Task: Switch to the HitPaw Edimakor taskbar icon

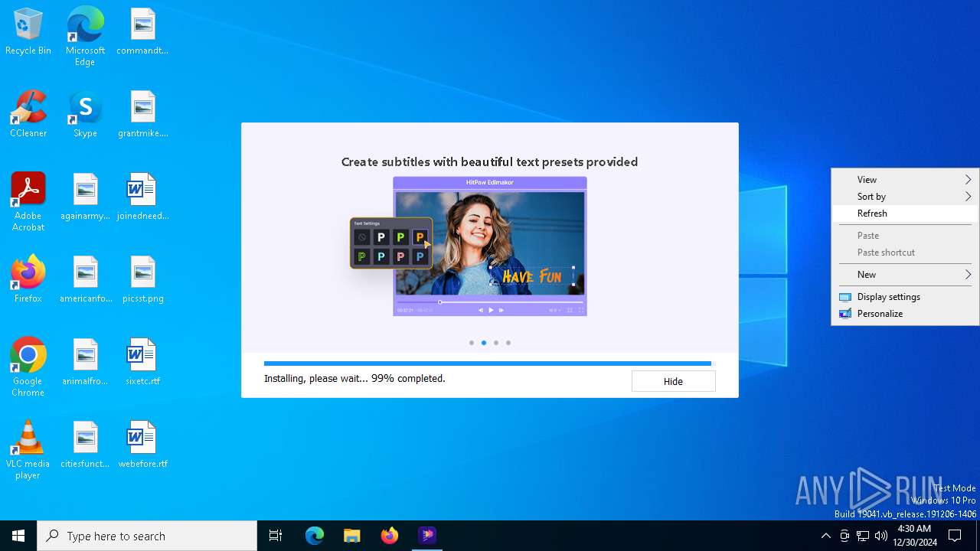Action: pos(427,536)
